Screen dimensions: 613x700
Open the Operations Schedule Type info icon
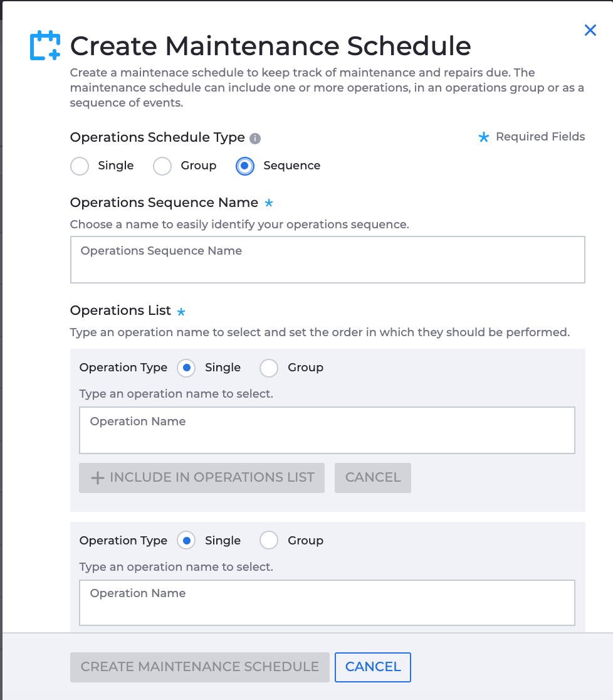coord(255,139)
